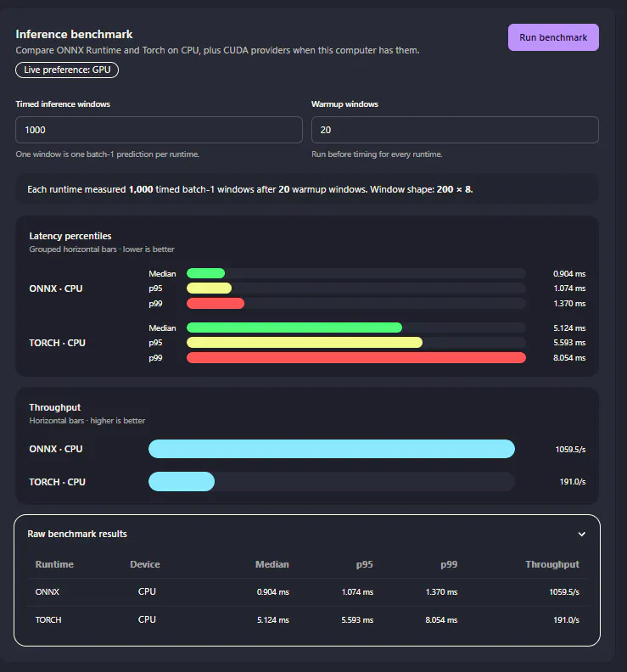Click the 5.124 ms latency chart value

click(569, 328)
